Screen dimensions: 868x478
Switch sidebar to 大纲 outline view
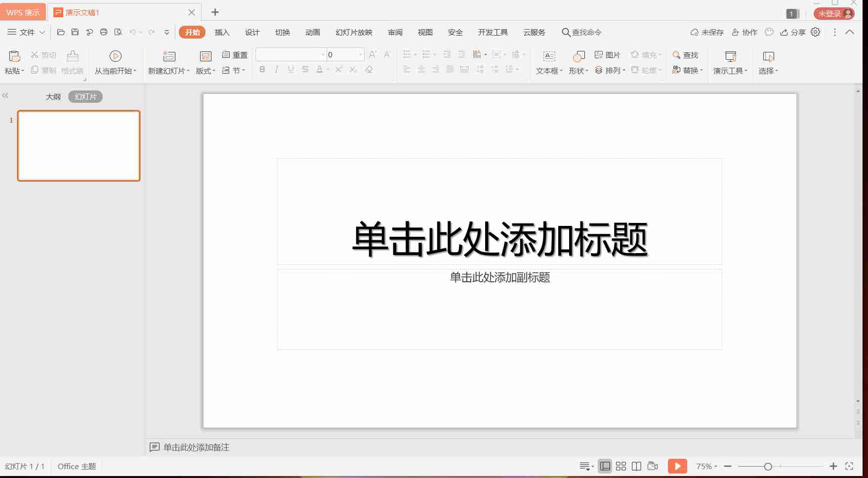(53, 97)
